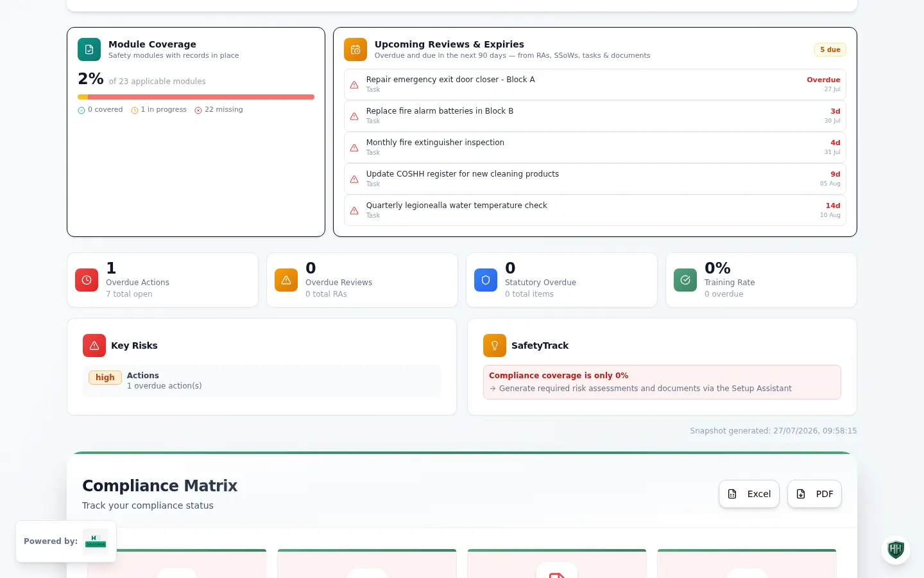Screen dimensions: 924x578
Task: Click the 1 in progress status text
Action: click(164, 110)
